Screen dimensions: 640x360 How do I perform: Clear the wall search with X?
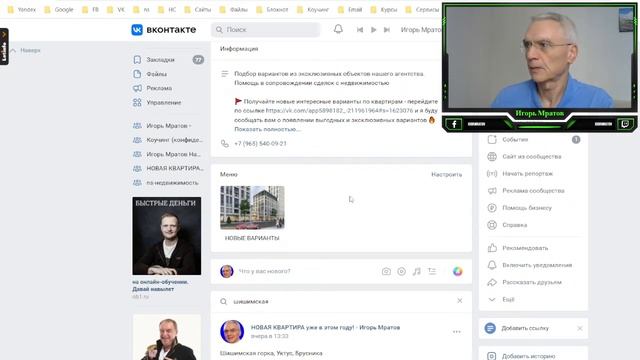pos(460,301)
